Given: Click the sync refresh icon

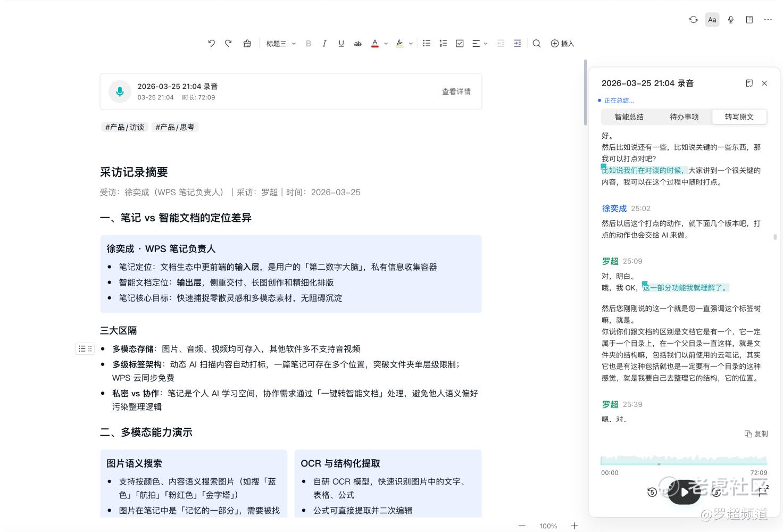Looking at the screenshot, I should coord(693,20).
